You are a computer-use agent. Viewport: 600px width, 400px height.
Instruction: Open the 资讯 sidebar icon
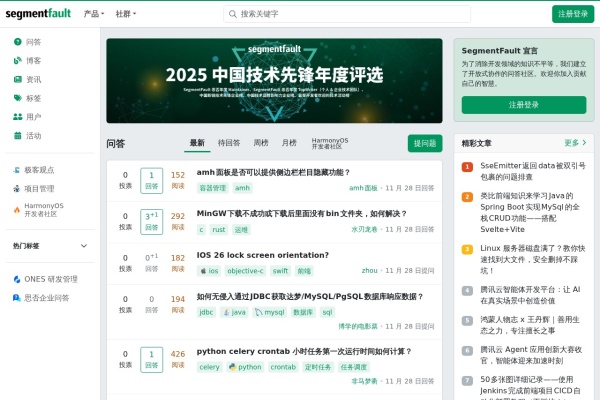(18, 79)
